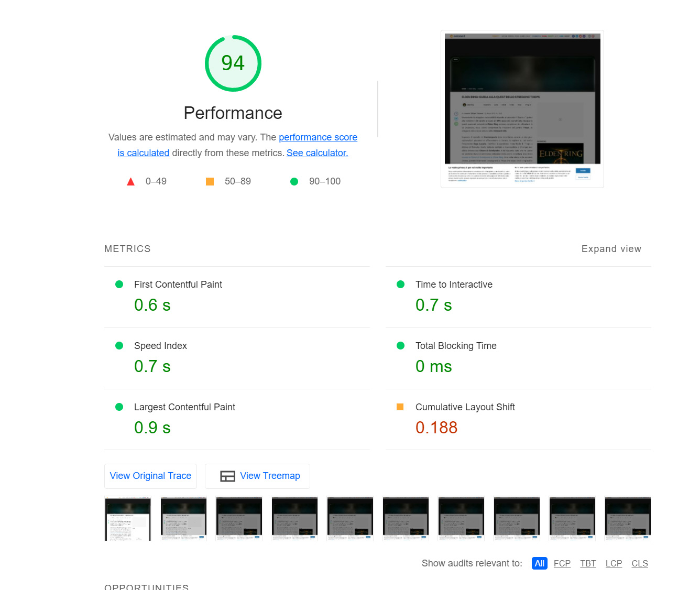Viewport: 700px width, 590px height.
Task: Expand the OPPORTUNITIES section
Action: [x=147, y=586]
